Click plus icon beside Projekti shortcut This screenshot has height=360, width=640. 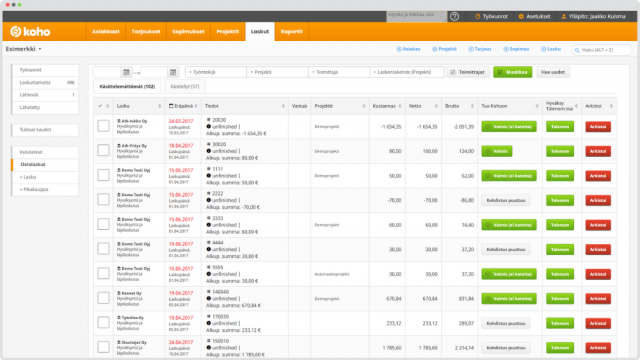tap(434, 49)
